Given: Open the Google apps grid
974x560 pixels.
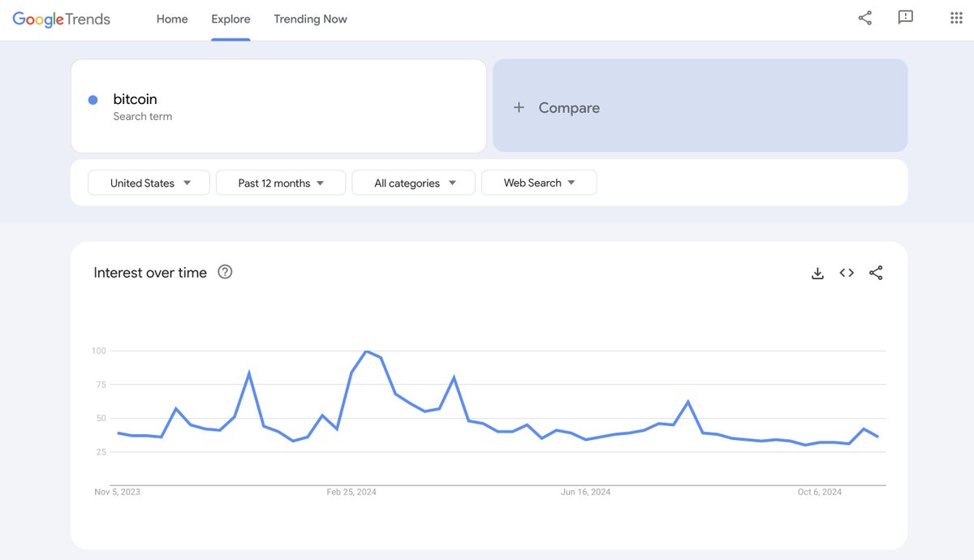Looking at the screenshot, I should click(956, 18).
